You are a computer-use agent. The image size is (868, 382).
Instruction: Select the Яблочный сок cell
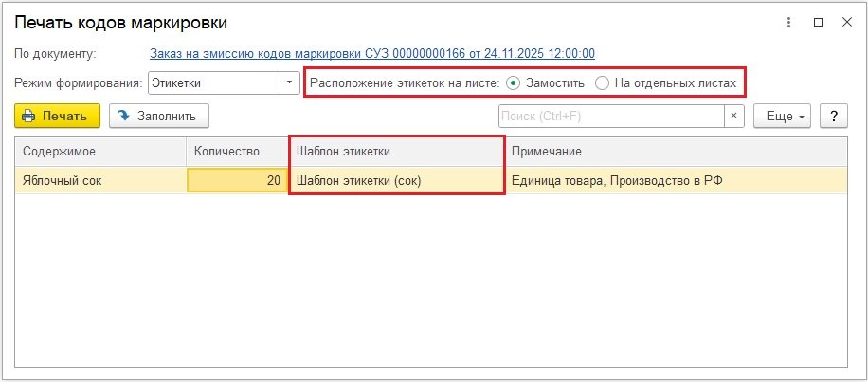coord(99,180)
